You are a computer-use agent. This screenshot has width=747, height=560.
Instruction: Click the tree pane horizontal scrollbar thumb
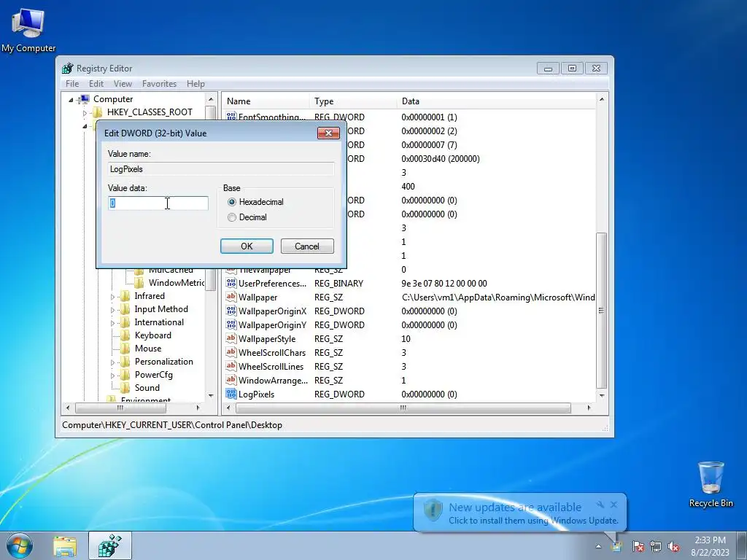coord(120,408)
